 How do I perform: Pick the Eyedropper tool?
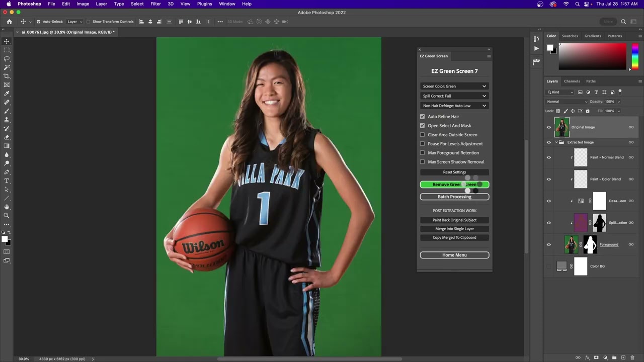click(x=7, y=94)
